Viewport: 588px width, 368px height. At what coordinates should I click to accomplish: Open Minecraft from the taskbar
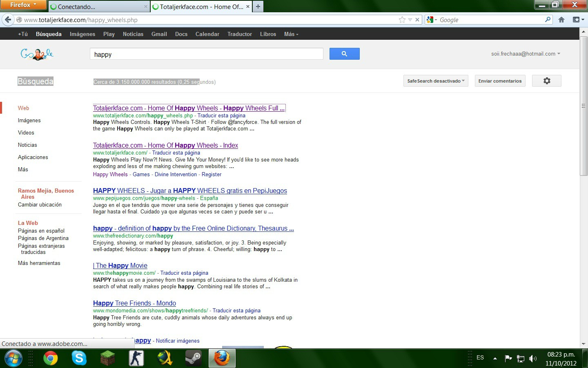108,359
